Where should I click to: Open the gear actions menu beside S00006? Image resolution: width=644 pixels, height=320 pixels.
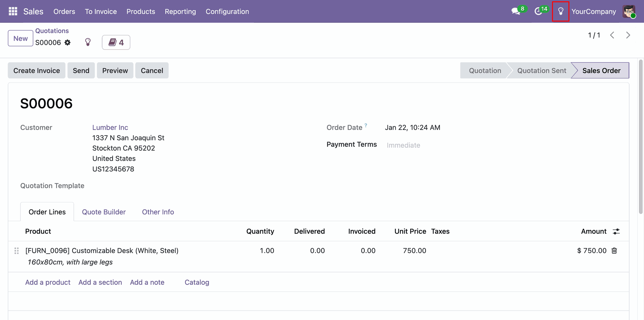(x=68, y=43)
